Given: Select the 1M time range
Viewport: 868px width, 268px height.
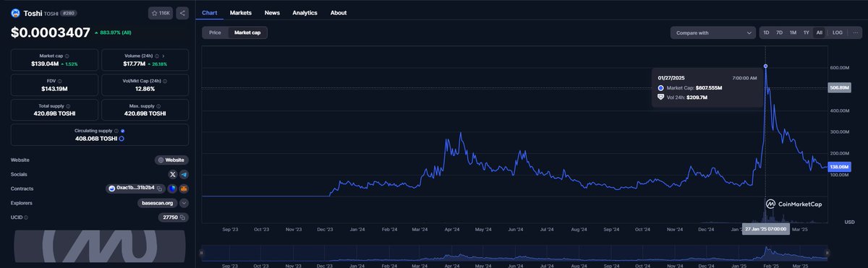Looking at the screenshot, I should click(793, 33).
